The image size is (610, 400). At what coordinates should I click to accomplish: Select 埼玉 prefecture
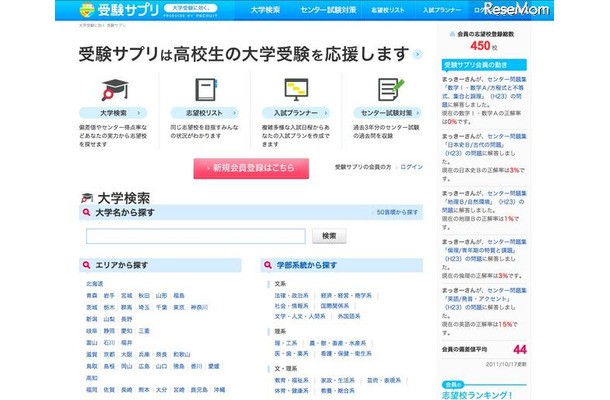tap(144, 307)
